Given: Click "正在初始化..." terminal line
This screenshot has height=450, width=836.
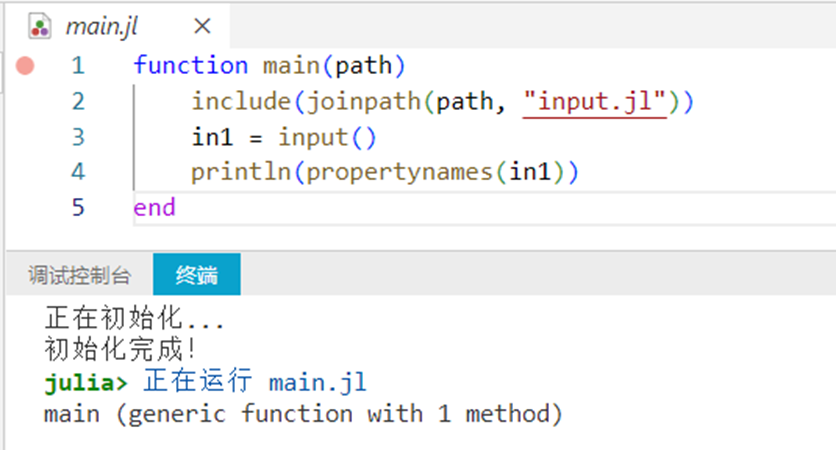Looking at the screenshot, I should point(134,318).
